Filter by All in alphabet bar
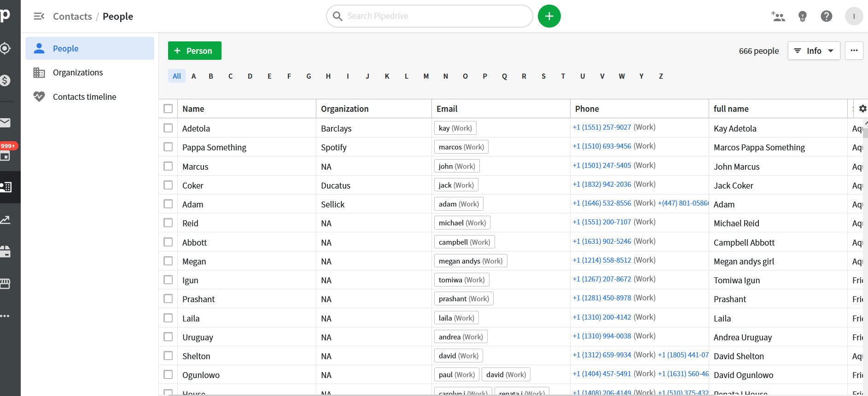The image size is (868, 396). tap(177, 76)
